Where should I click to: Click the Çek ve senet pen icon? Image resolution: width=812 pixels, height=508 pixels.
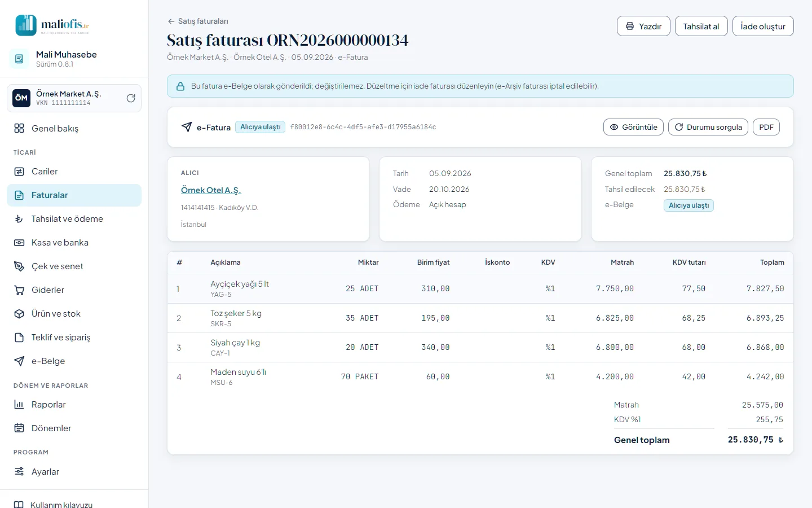coord(19,266)
